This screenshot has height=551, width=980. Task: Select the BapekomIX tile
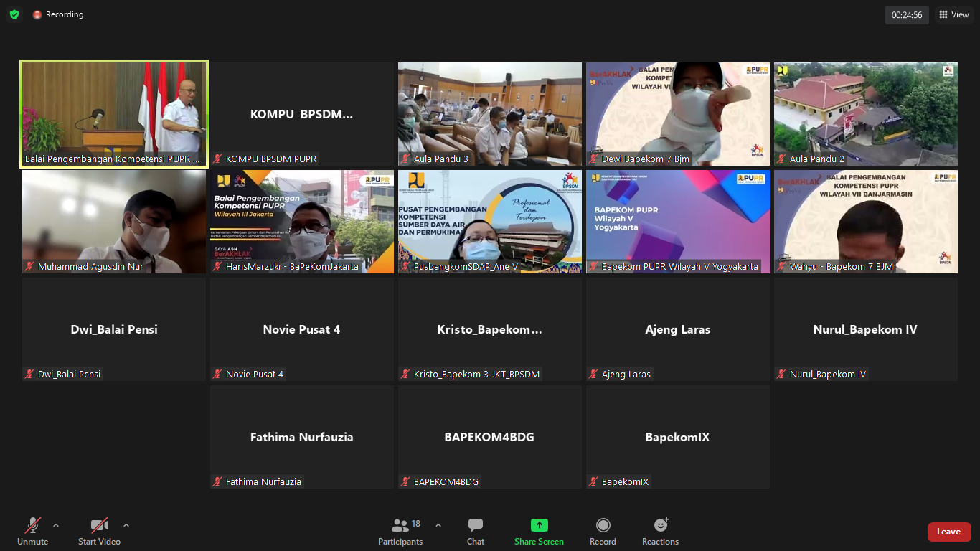click(x=678, y=437)
